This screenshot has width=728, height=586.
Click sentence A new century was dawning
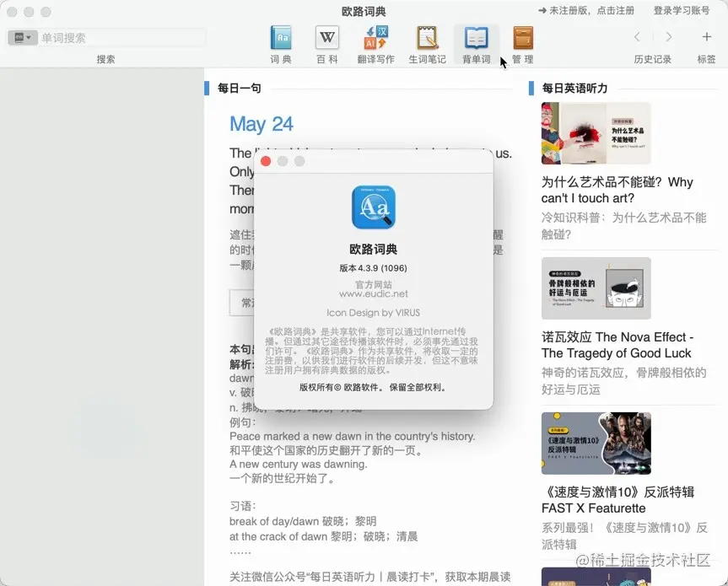coord(298,464)
